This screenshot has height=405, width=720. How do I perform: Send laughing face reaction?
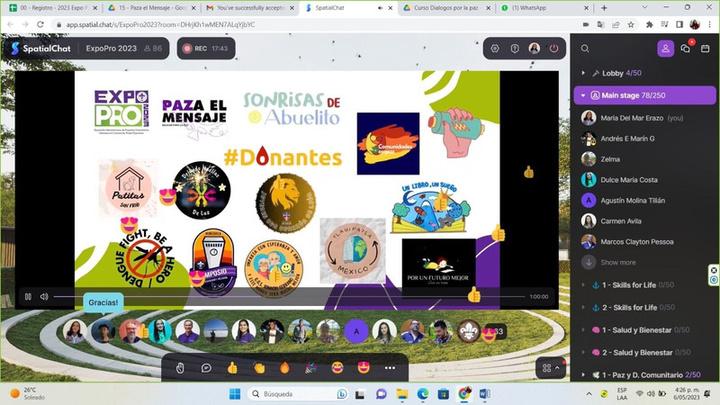(337, 368)
